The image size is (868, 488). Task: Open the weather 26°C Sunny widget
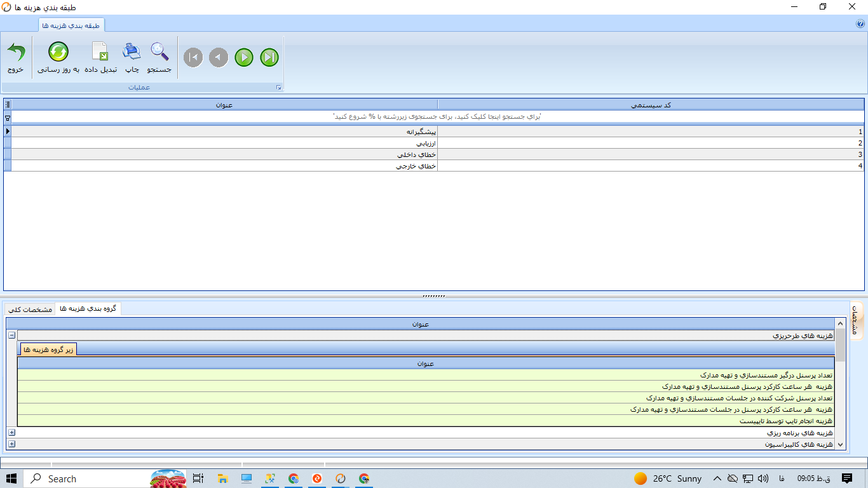[x=667, y=478]
